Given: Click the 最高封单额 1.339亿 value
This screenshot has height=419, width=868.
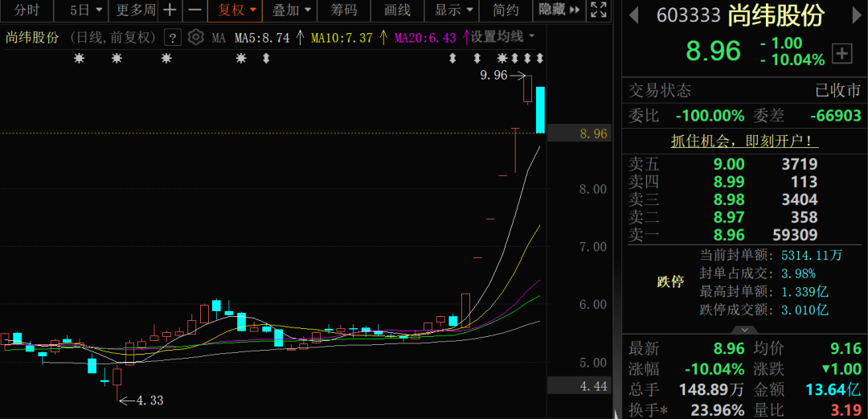Looking at the screenshot, I should pos(805,291).
